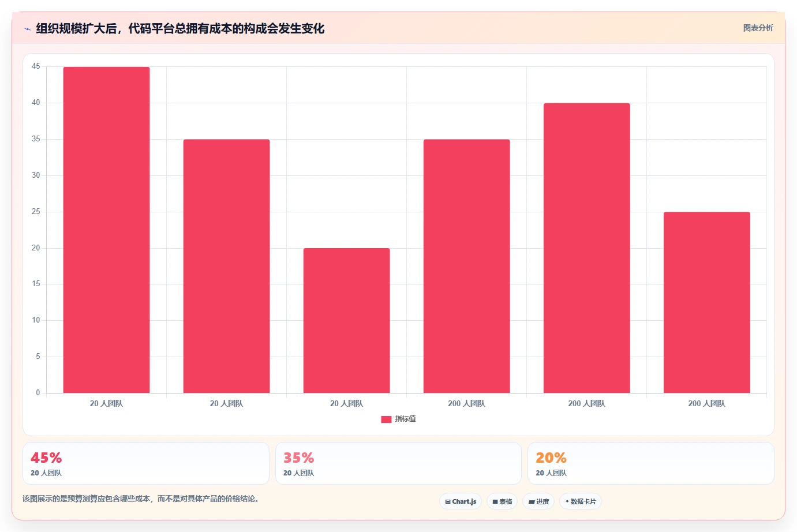The height and width of the screenshot is (532, 797).
Task: Open the 数据卡片 chip
Action: (x=581, y=501)
